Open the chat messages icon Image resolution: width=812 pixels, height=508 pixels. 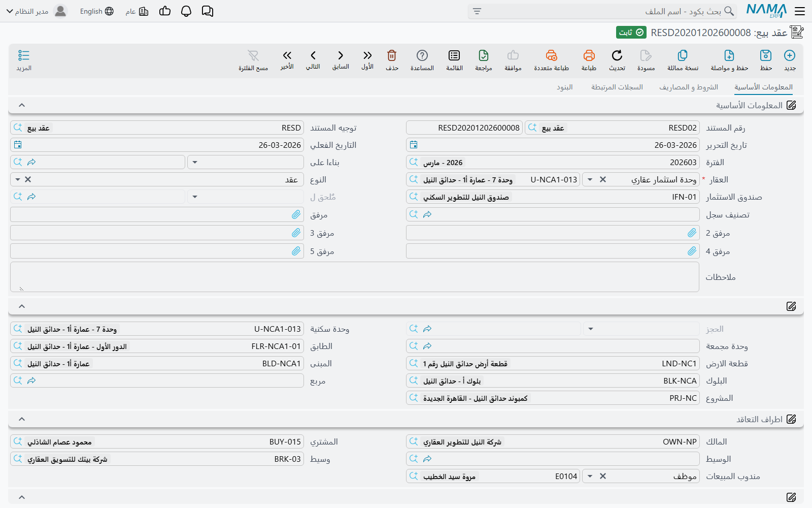(208, 11)
